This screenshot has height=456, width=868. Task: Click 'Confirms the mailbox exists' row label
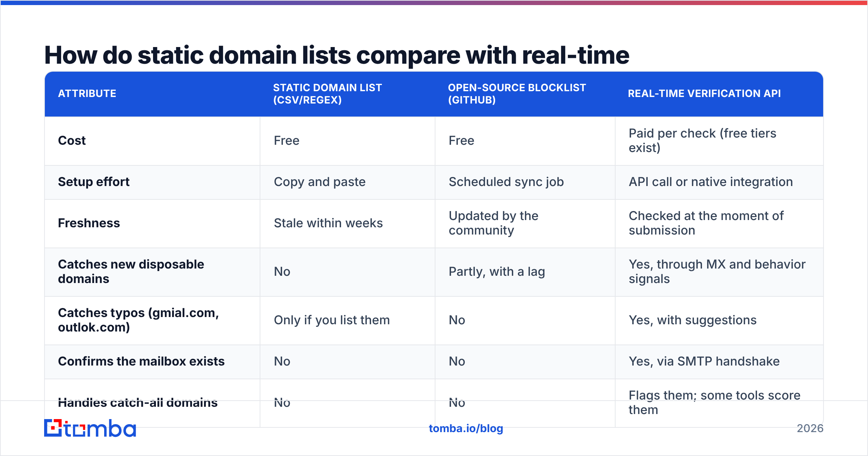[141, 361]
